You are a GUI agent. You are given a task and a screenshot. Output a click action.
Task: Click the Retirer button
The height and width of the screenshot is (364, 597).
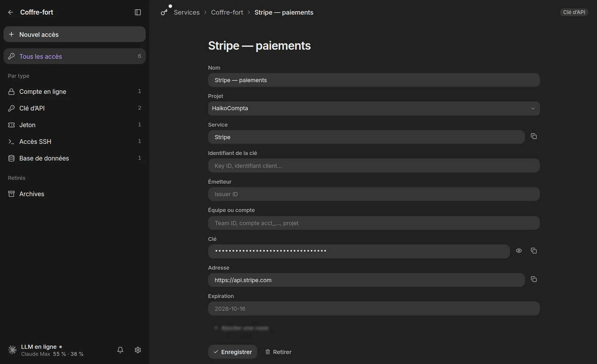(278, 352)
